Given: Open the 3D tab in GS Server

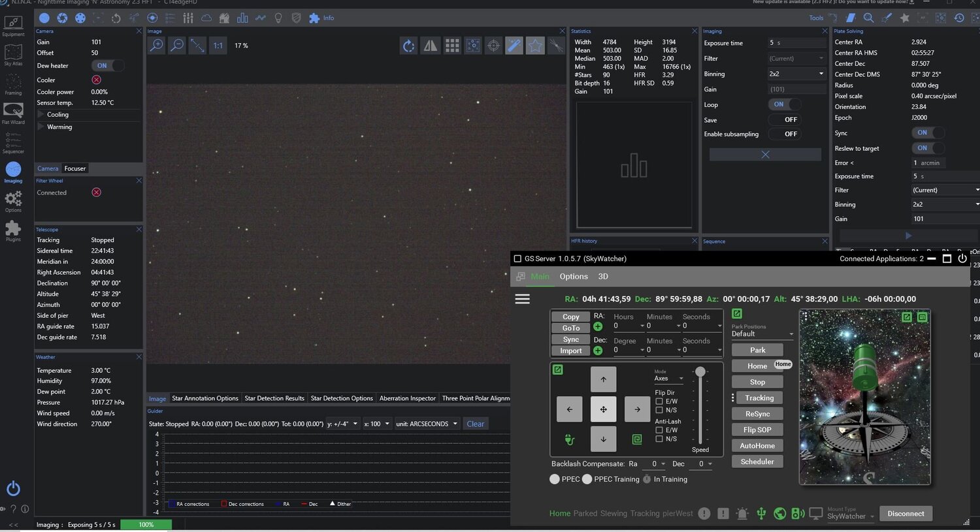Looking at the screenshot, I should tap(603, 277).
